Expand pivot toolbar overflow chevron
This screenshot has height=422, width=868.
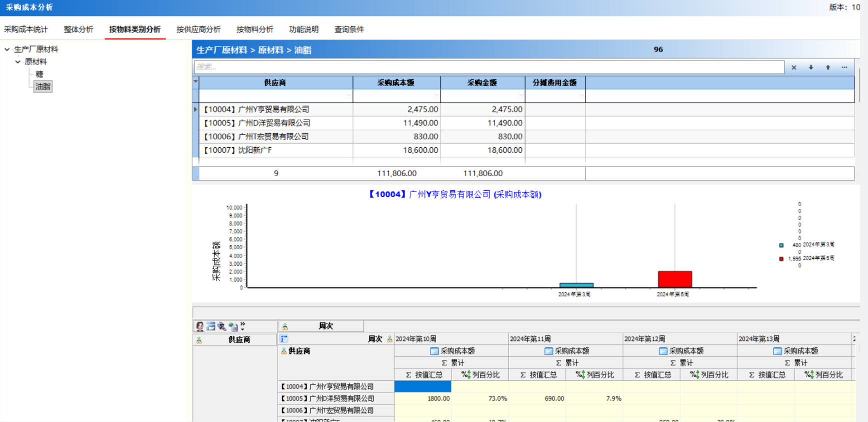point(243,326)
